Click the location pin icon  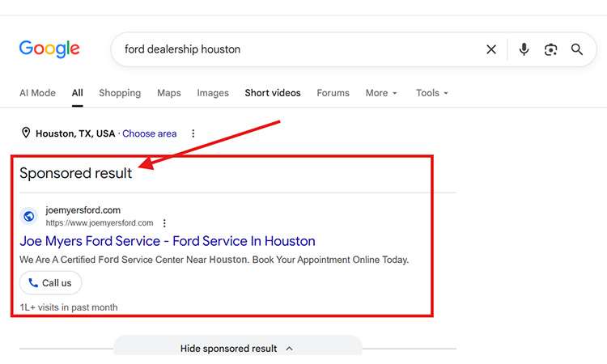point(26,133)
